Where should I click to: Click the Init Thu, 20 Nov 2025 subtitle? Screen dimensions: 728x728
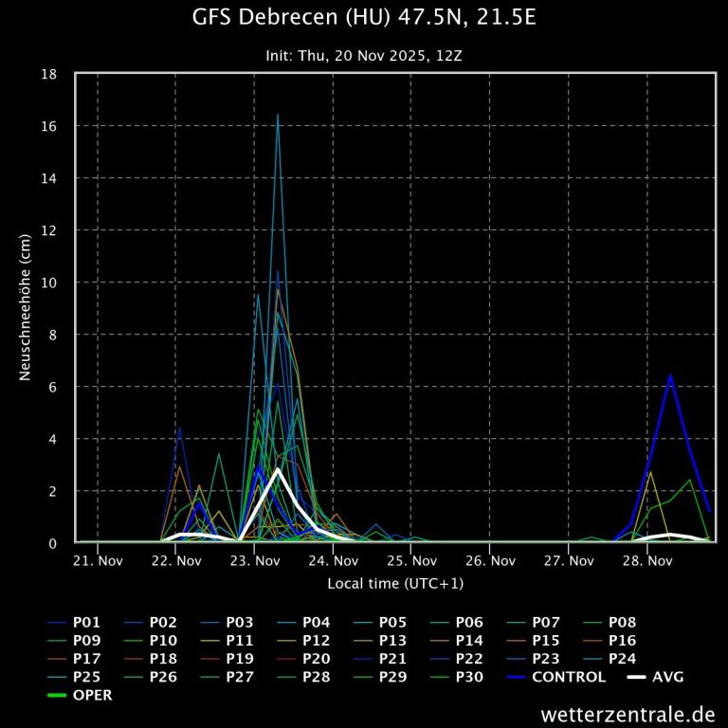click(364, 56)
